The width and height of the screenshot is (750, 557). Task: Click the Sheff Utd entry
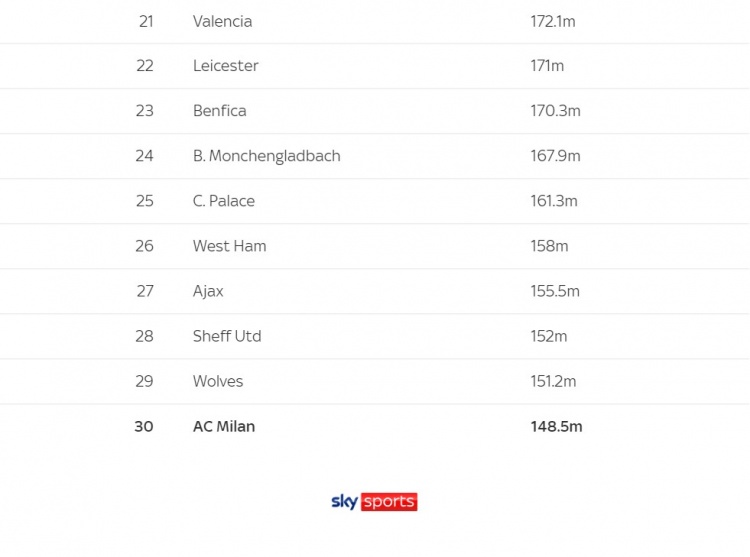click(227, 336)
